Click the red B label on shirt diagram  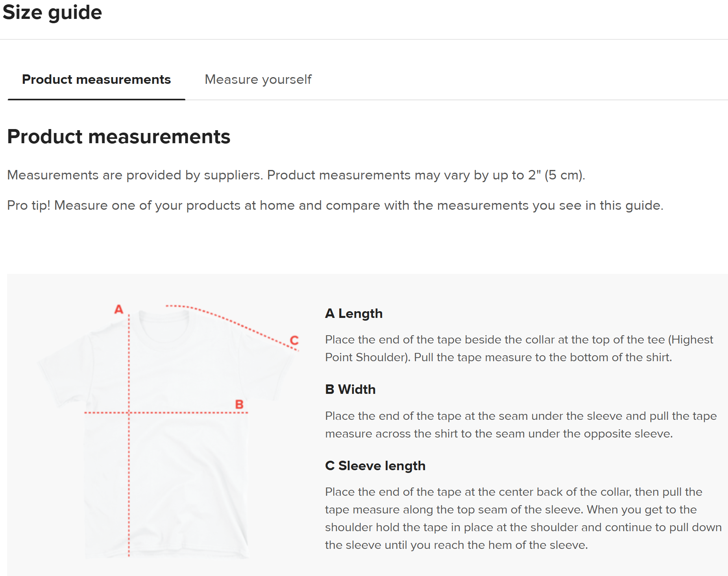239,404
